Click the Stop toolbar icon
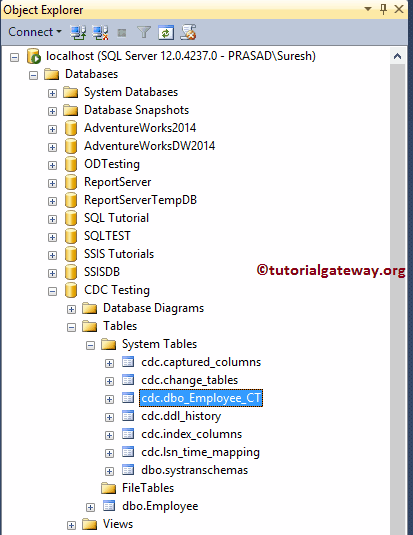 click(x=122, y=33)
